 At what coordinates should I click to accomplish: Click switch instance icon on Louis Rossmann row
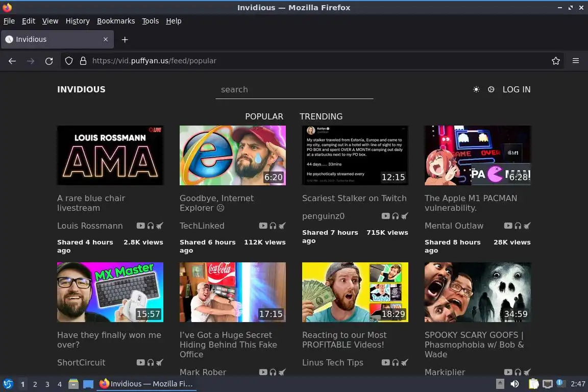click(160, 226)
